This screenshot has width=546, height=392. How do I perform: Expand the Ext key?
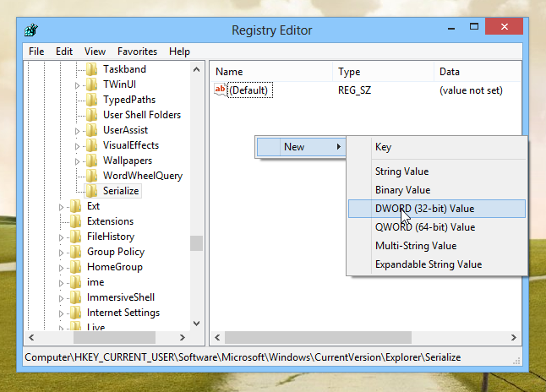[62, 208]
